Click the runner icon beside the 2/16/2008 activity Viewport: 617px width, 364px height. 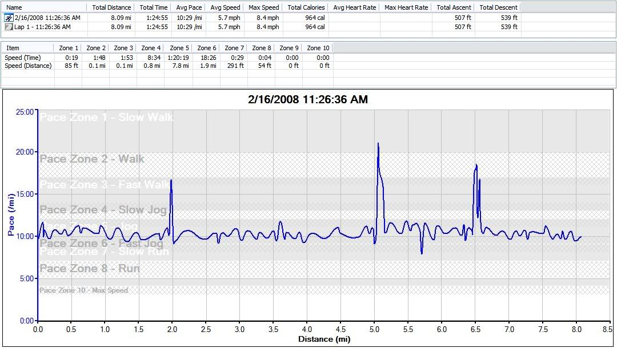pos(7,18)
